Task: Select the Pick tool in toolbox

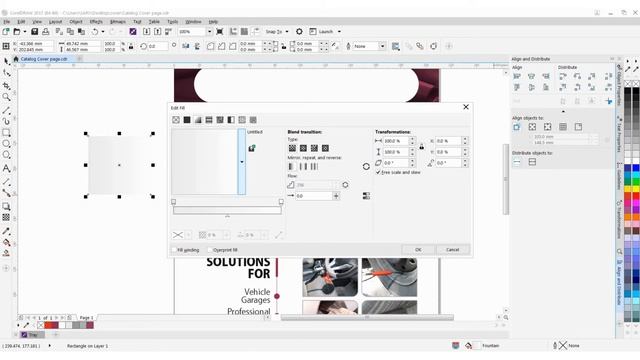Action: point(6,62)
